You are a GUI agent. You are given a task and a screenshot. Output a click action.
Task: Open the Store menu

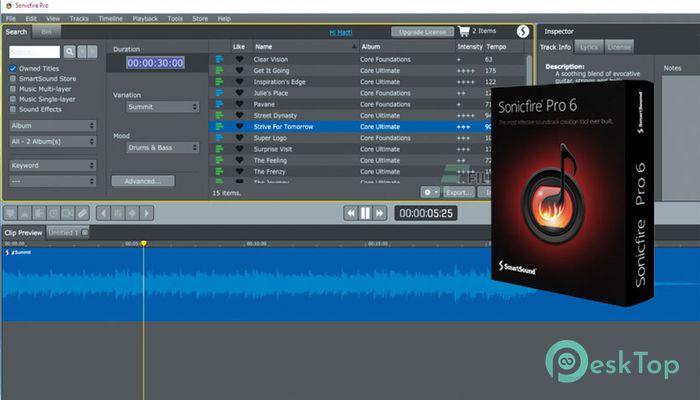(200, 19)
